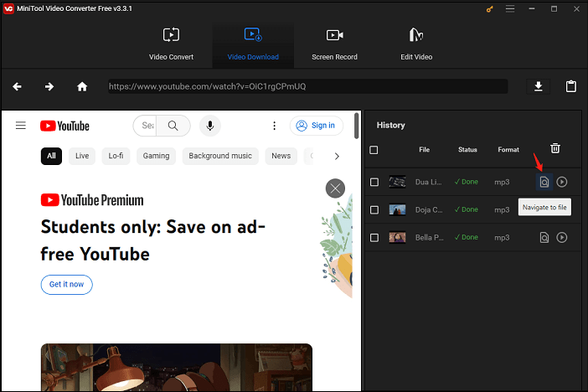Click the URL address field

[x=308, y=86]
